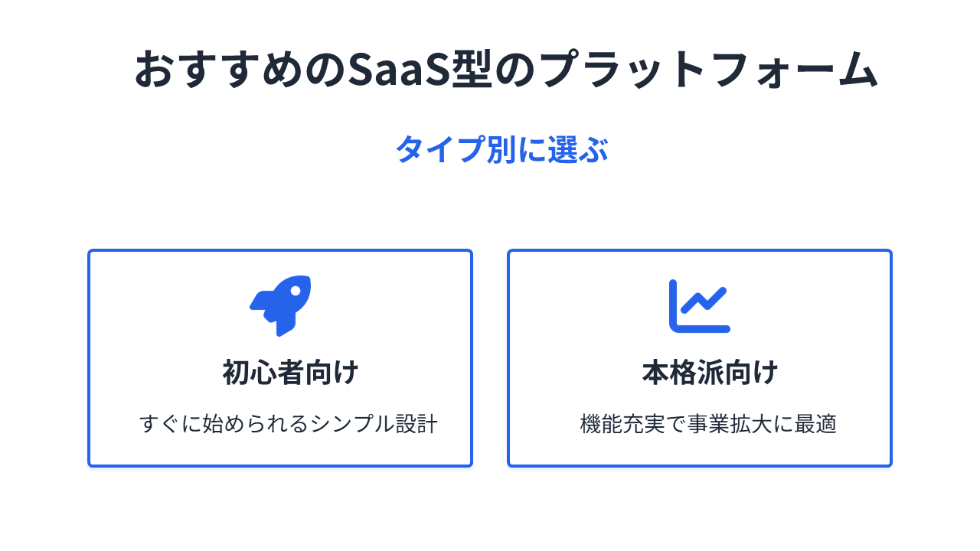Click the rocket icon for beginners

280,305
